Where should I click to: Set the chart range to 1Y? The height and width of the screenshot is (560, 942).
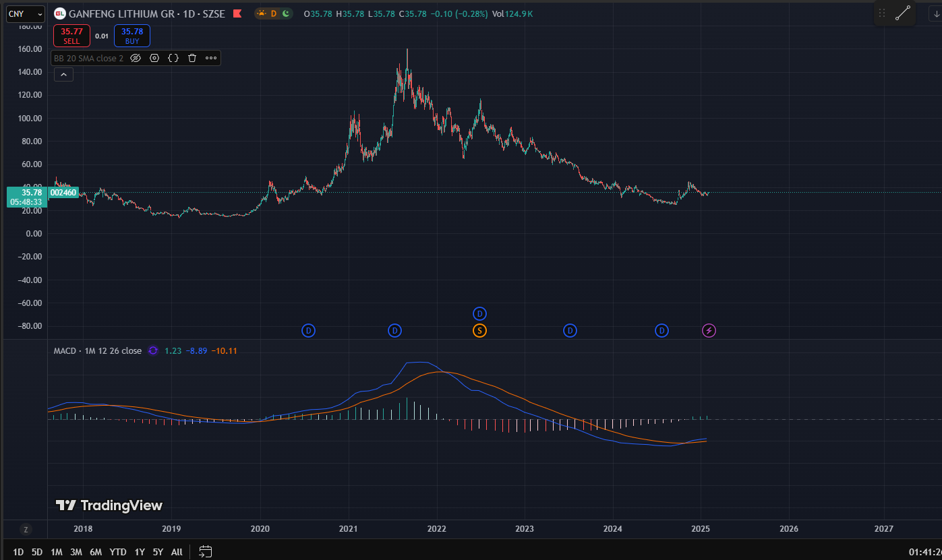(140, 552)
